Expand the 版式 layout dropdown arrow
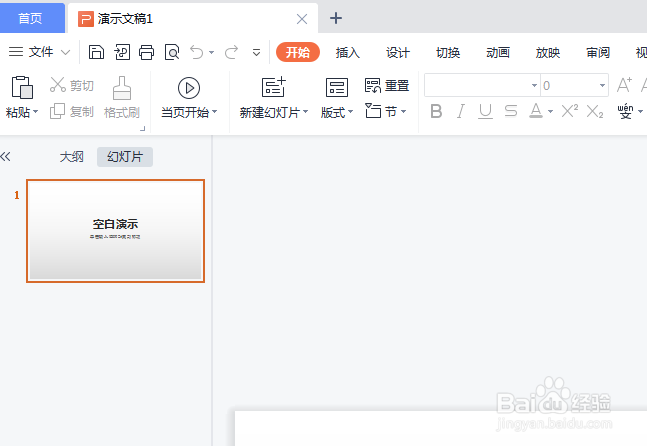Viewport: 647px width, 446px height. pyautogui.click(x=351, y=112)
